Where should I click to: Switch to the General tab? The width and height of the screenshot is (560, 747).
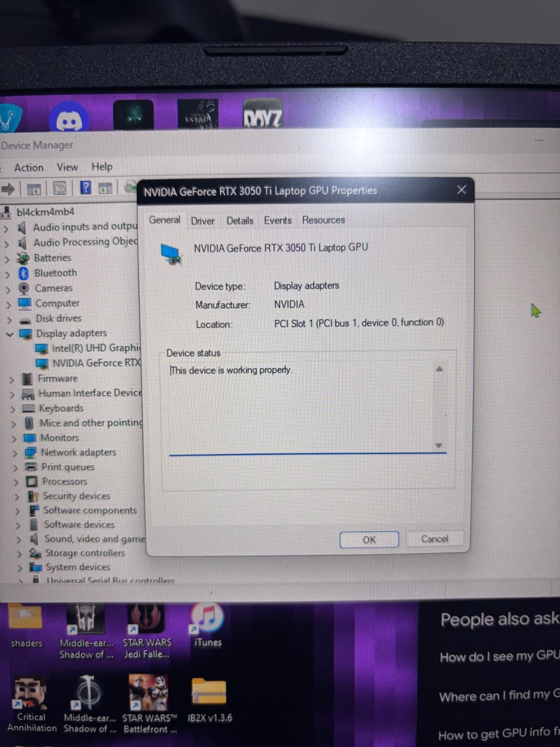tap(165, 220)
